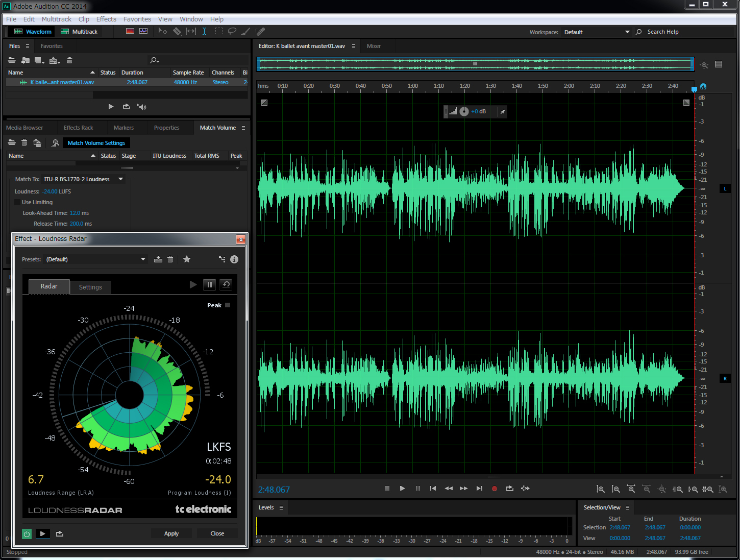Select the Slip tool

pos(191,31)
